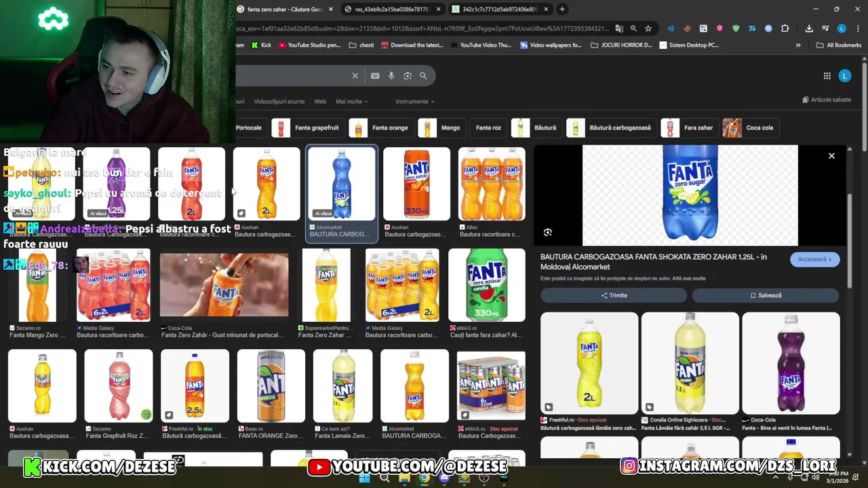
Task: Switch to the 'res_43eb9c2a15ba' browser tab
Action: click(391, 9)
